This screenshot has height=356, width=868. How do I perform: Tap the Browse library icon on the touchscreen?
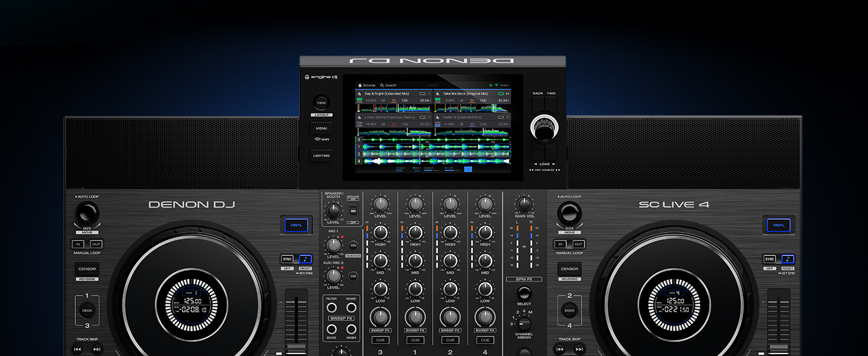point(360,85)
